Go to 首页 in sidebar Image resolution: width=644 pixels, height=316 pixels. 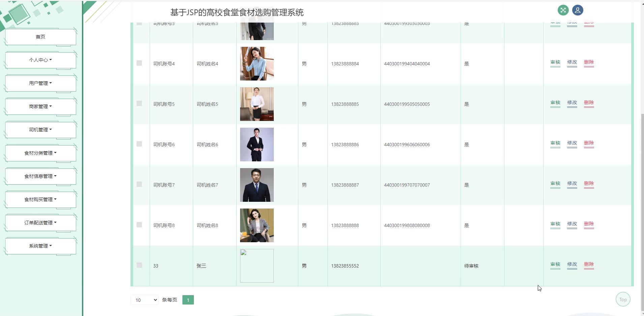point(40,37)
